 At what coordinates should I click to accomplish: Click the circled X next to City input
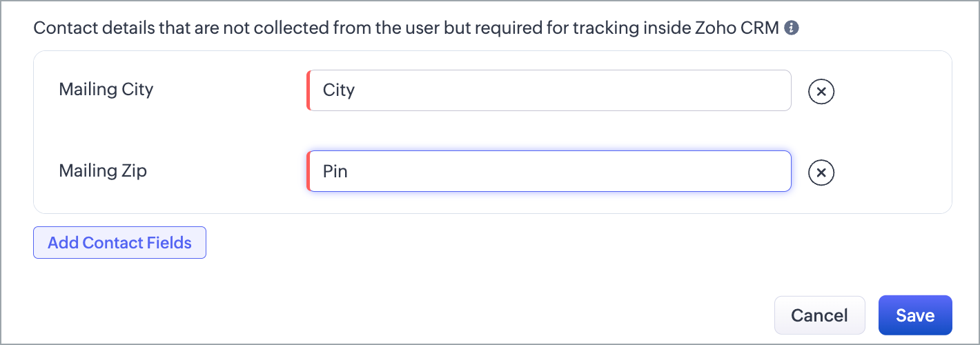(x=821, y=90)
